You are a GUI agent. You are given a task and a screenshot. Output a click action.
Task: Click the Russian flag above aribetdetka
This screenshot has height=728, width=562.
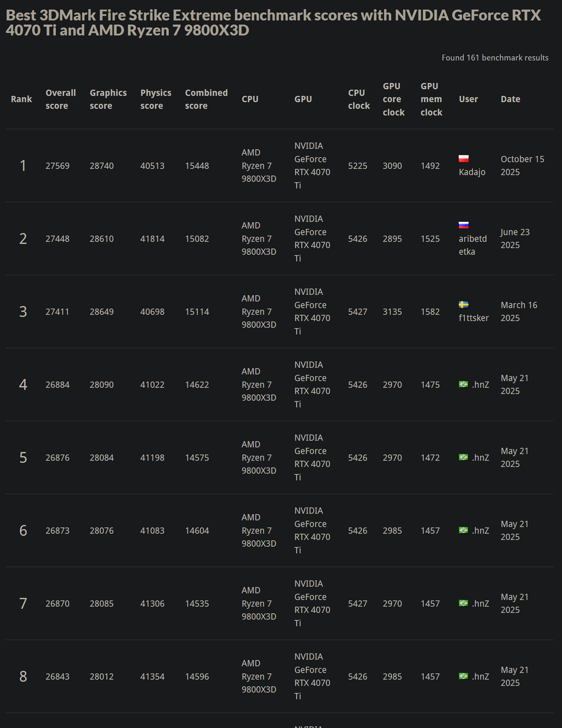point(464,225)
